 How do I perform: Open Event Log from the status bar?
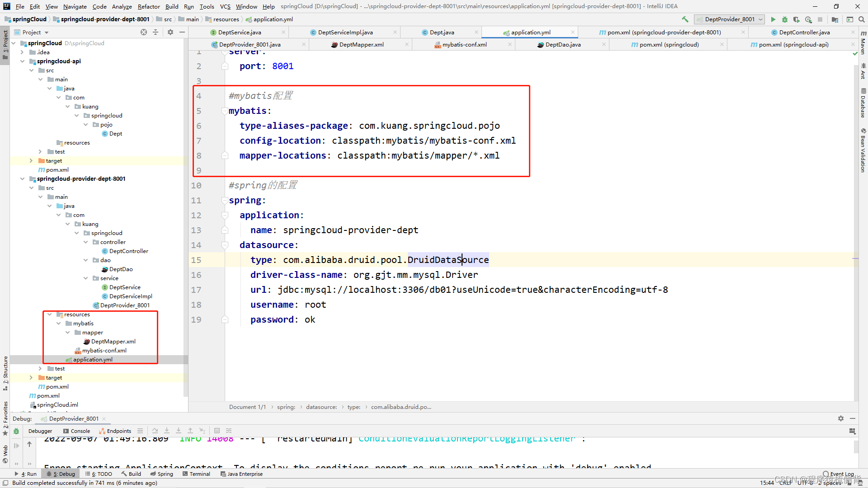[839, 474]
